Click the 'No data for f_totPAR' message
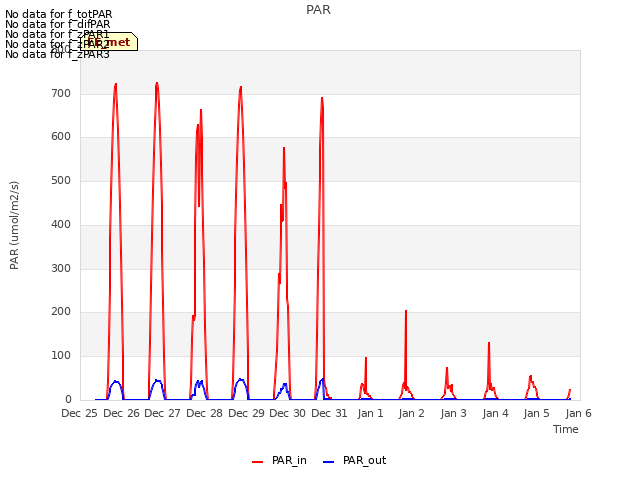Screen dimensions: 640x480 pyautogui.click(x=59, y=14)
